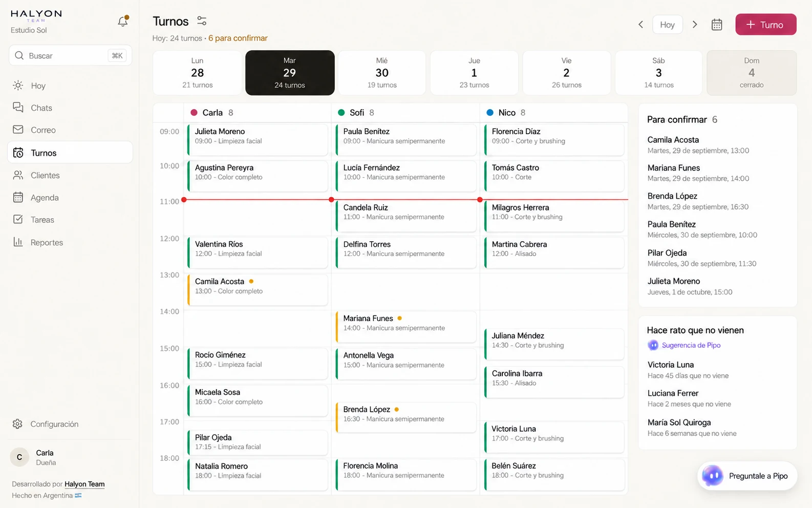Click Carla's pink color dot
The image size is (812, 508).
194,113
